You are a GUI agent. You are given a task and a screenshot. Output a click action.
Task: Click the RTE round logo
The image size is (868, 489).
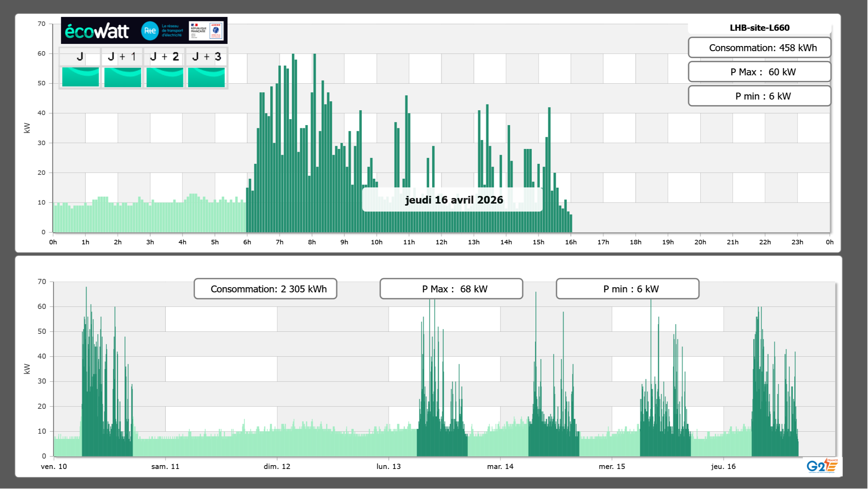[x=150, y=31]
